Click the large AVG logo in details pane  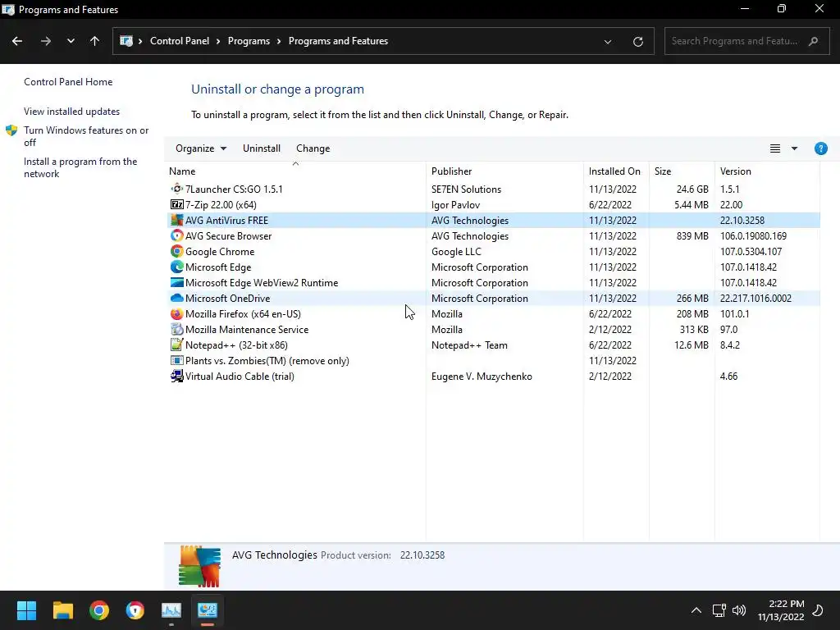(x=199, y=566)
